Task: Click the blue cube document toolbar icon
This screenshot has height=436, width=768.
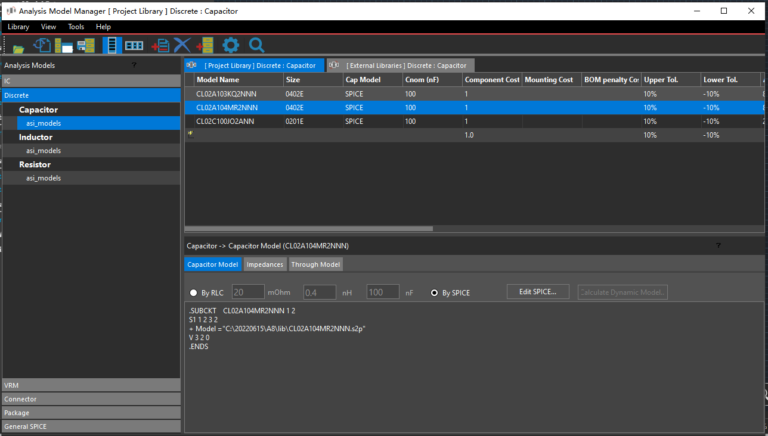Action: point(41,45)
